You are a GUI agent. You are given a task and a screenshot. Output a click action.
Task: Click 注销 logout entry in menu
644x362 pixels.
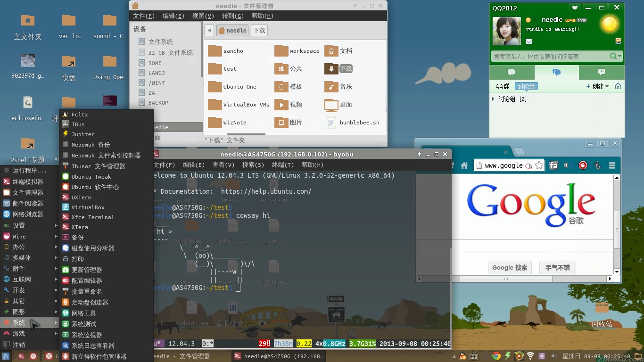click(30, 345)
